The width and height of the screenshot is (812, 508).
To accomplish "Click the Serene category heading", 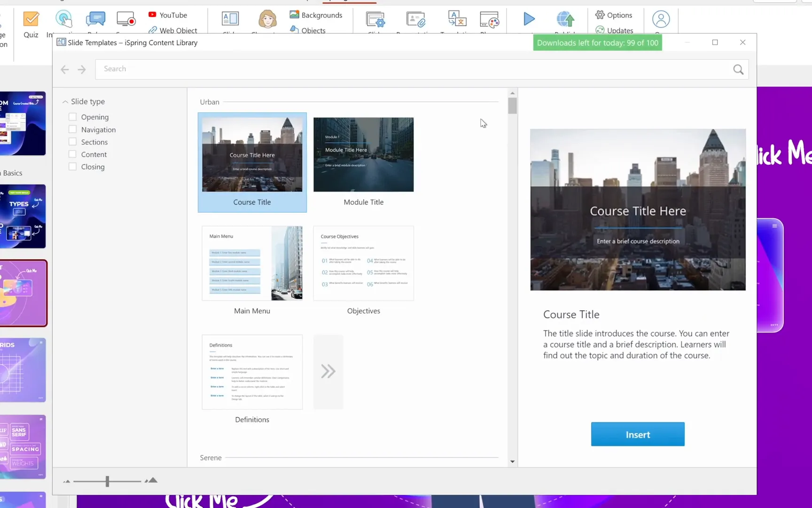I will click(x=211, y=457).
